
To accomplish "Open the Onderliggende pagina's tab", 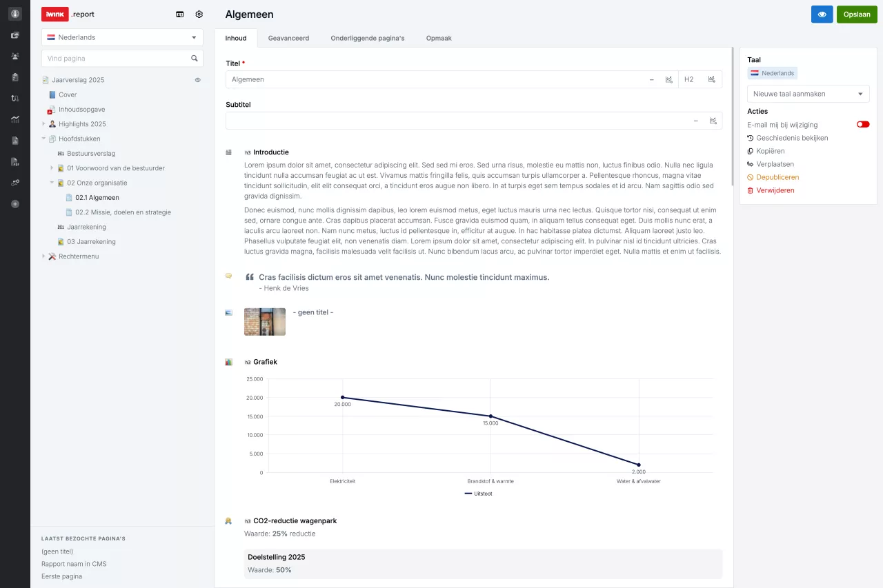I will coord(367,39).
